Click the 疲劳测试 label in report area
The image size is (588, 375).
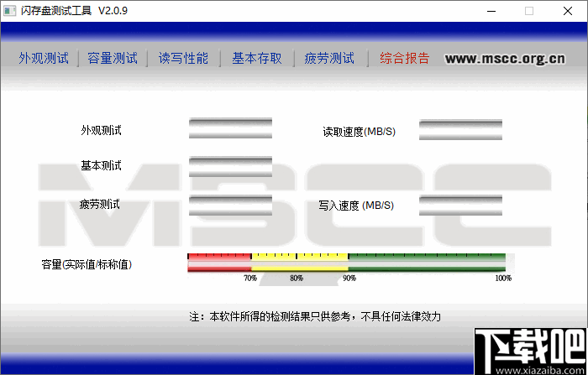click(100, 204)
